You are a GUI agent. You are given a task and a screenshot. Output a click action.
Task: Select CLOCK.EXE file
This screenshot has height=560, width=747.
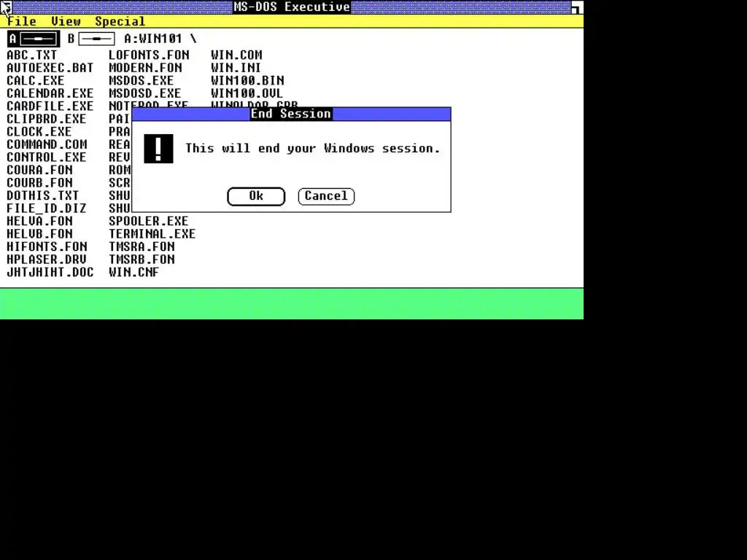tap(39, 132)
